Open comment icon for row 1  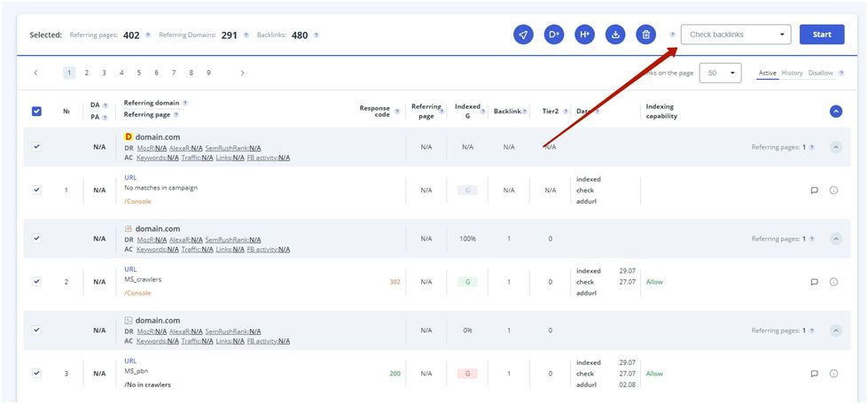click(x=814, y=190)
